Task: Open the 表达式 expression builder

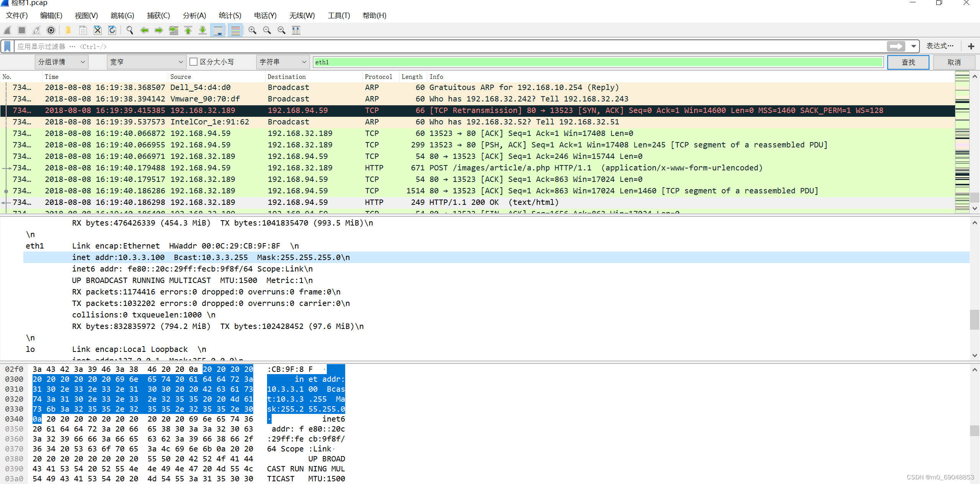Action: pyautogui.click(x=939, y=46)
